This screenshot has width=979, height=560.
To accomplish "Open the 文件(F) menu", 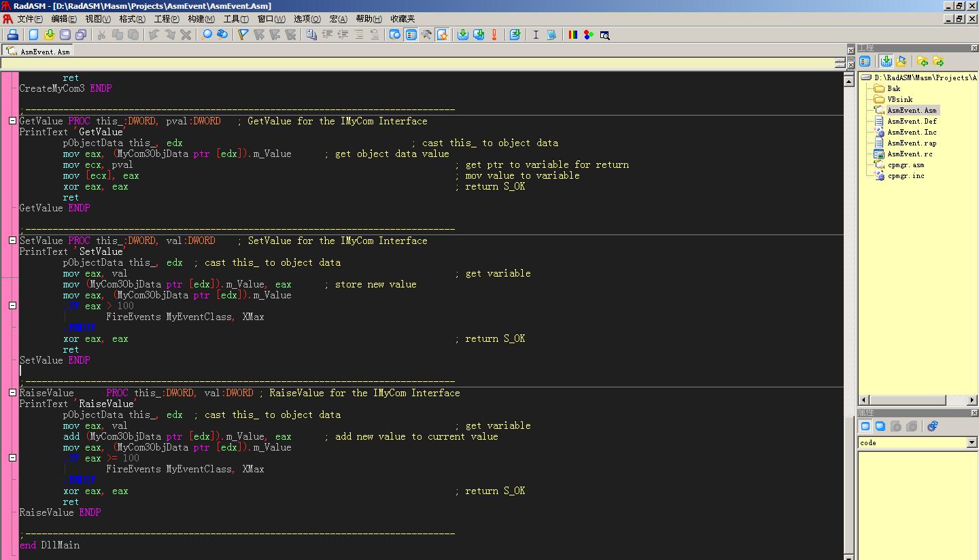I will pyautogui.click(x=29, y=19).
